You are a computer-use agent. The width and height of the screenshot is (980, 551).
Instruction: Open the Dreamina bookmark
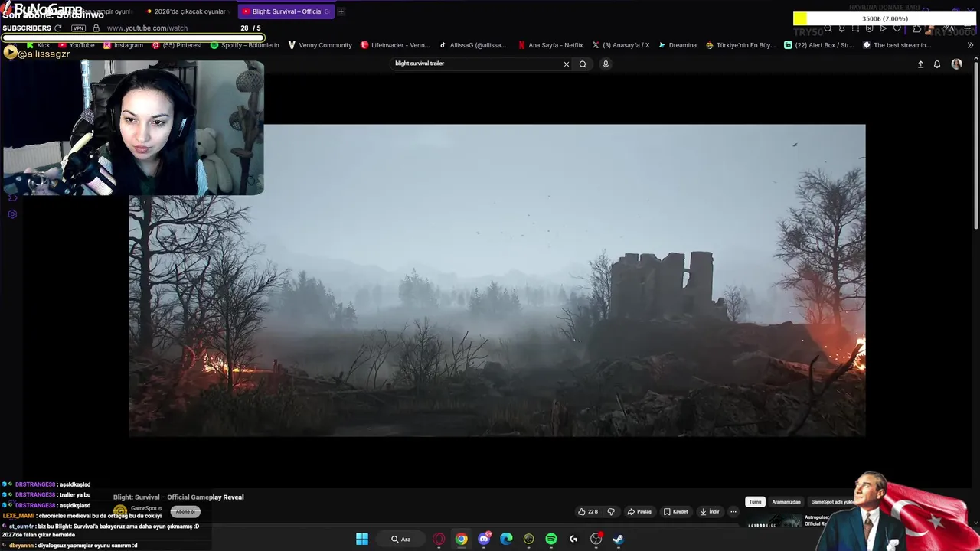pyautogui.click(x=677, y=45)
